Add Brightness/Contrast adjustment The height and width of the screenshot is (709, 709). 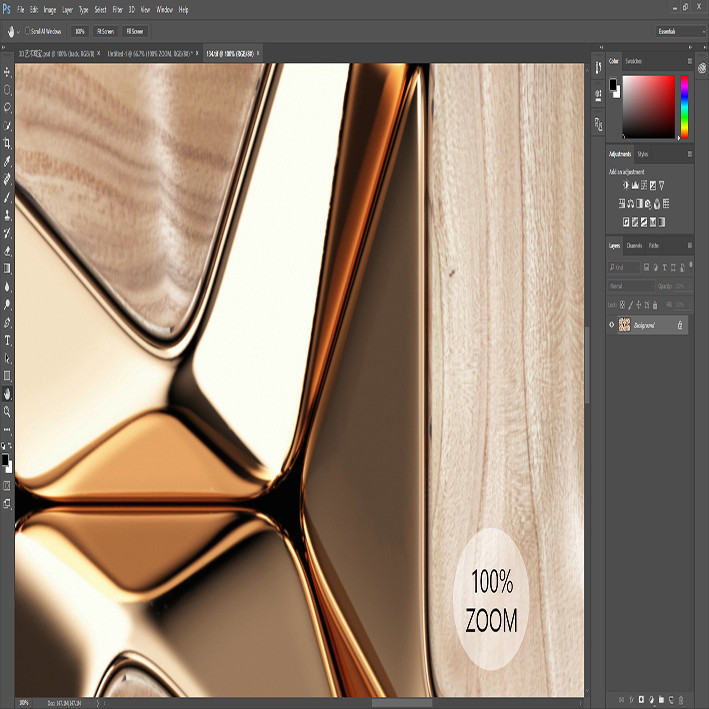pyautogui.click(x=626, y=185)
